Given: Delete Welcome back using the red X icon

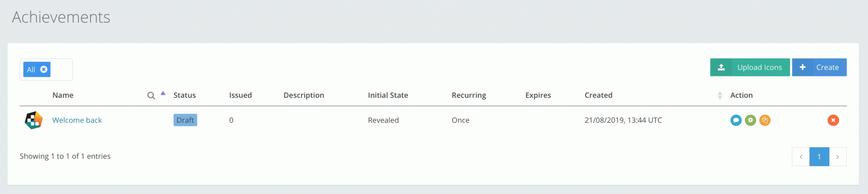Looking at the screenshot, I should (833, 120).
